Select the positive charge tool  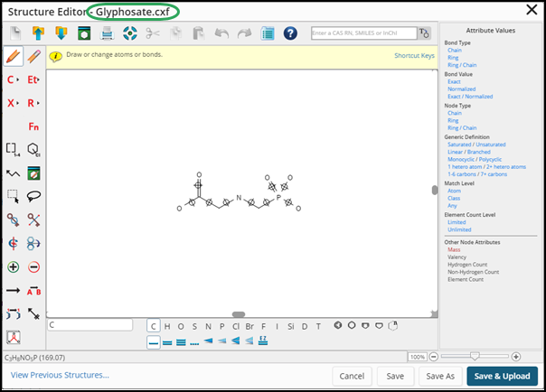(14, 267)
